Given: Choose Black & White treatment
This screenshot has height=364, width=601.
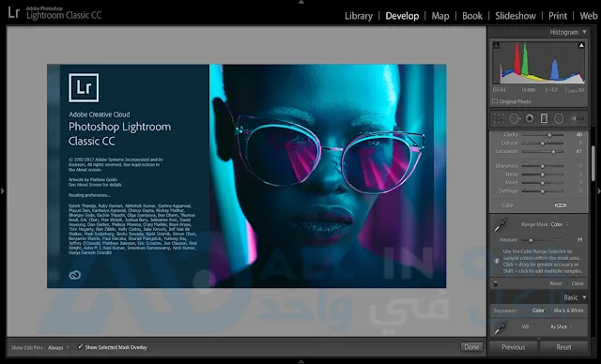Looking at the screenshot, I should pyautogui.click(x=568, y=311).
